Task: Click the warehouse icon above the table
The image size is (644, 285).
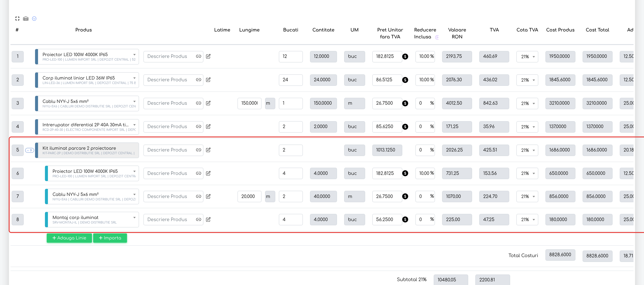Action: (26, 19)
